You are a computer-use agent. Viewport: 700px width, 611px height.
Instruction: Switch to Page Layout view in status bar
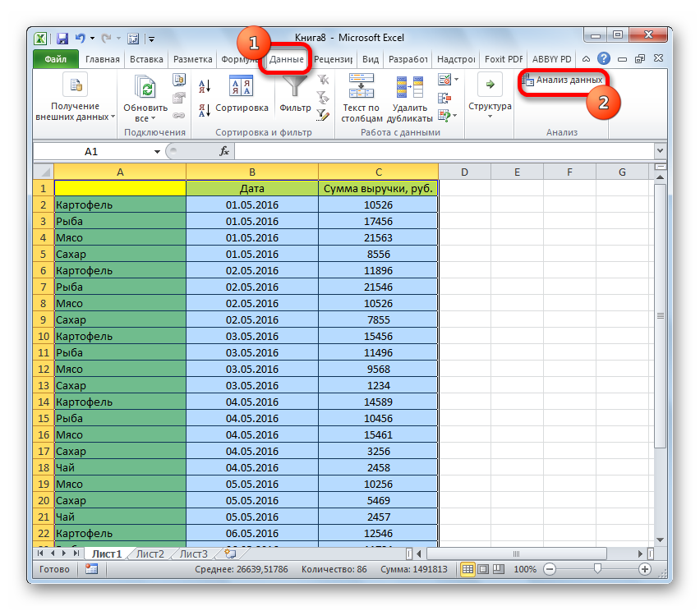pos(482,569)
